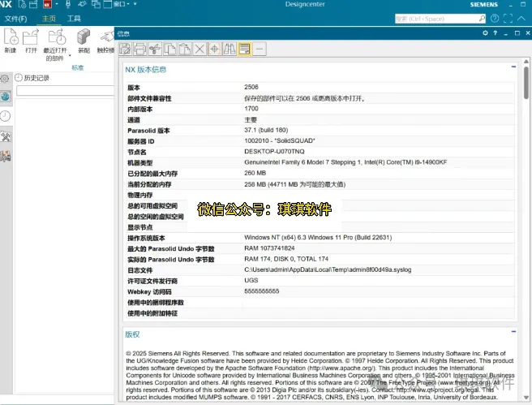Click the print icon in the Information toolbar
The image size is (532, 405).
139,49
